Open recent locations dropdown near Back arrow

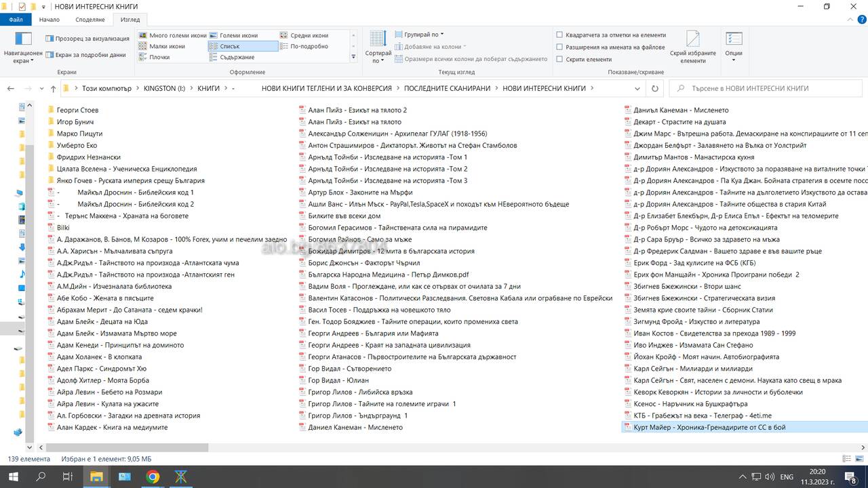[x=41, y=89]
